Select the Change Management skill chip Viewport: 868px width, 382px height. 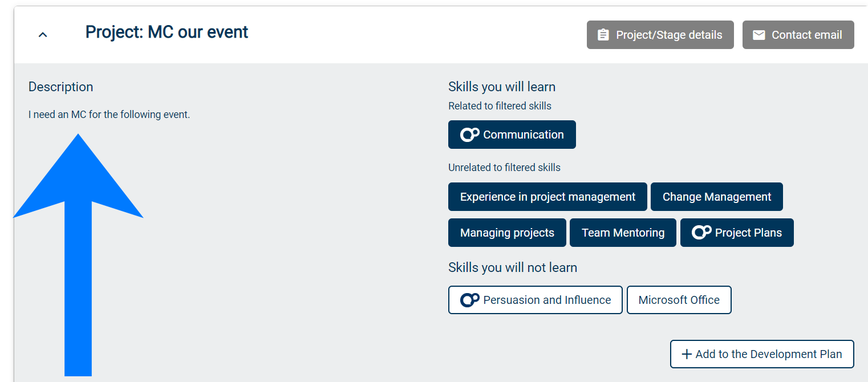click(716, 197)
